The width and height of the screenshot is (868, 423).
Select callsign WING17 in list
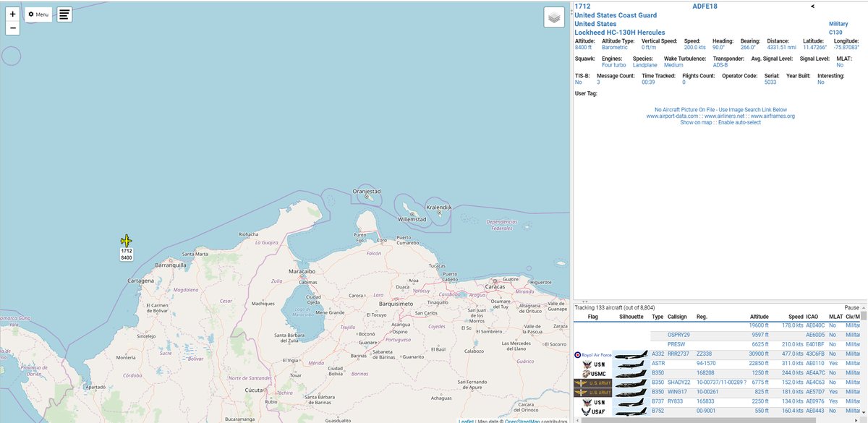point(678,392)
